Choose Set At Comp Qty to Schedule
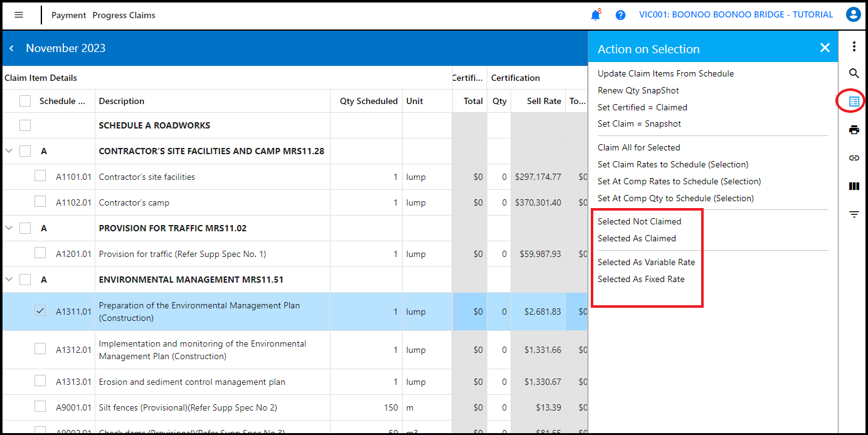This screenshot has width=868, height=435. click(675, 198)
